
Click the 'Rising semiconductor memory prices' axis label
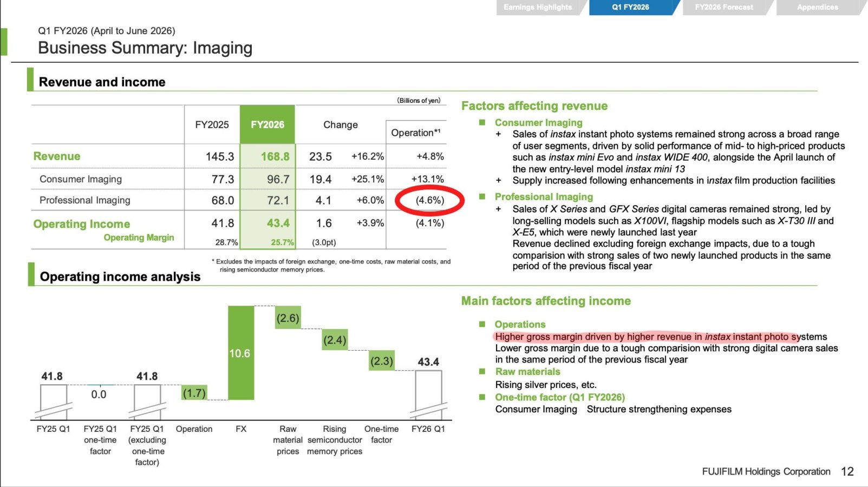click(x=335, y=440)
